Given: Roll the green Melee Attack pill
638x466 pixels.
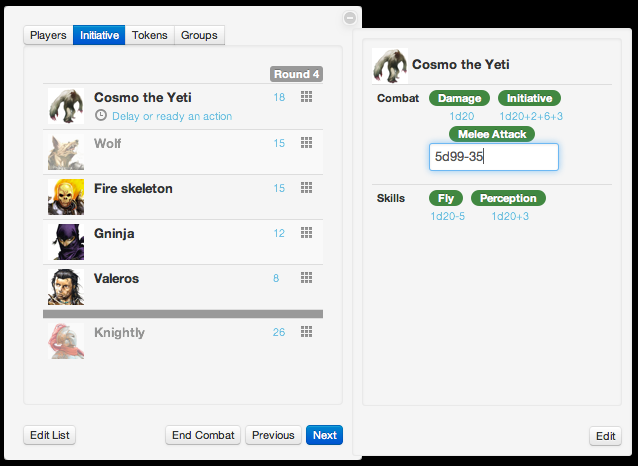Looking at the screenshot, I should point(492,134).
